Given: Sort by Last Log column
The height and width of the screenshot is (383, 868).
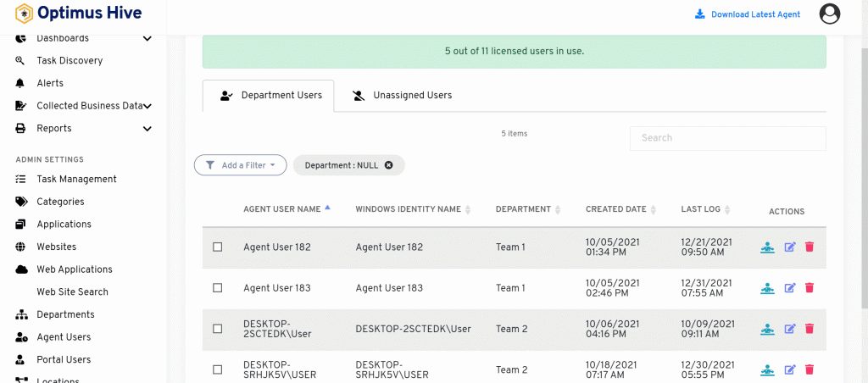Looking at the screenshot, I should click(705, 209).
